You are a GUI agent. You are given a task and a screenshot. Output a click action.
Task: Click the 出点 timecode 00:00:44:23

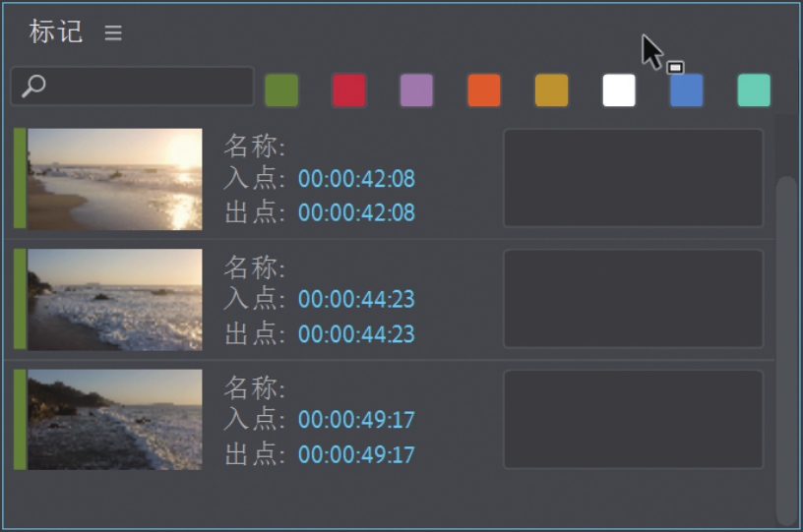pos(356,334)
